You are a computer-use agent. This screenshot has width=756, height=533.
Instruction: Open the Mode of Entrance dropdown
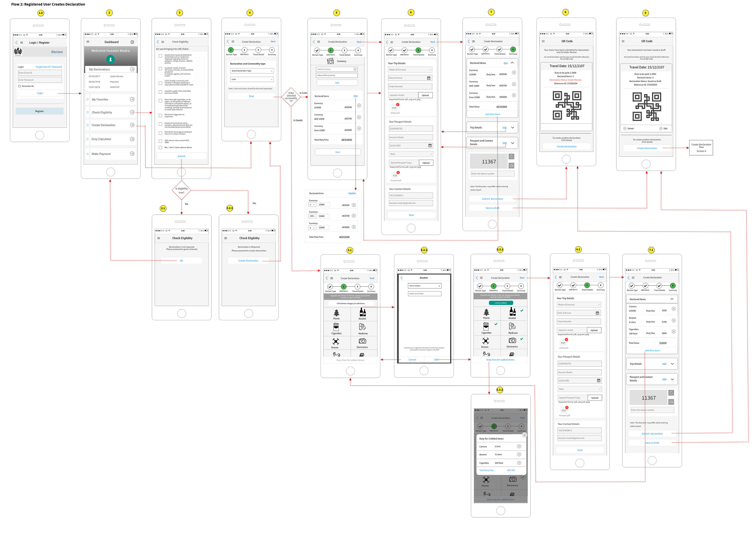(x=410, y=70)
